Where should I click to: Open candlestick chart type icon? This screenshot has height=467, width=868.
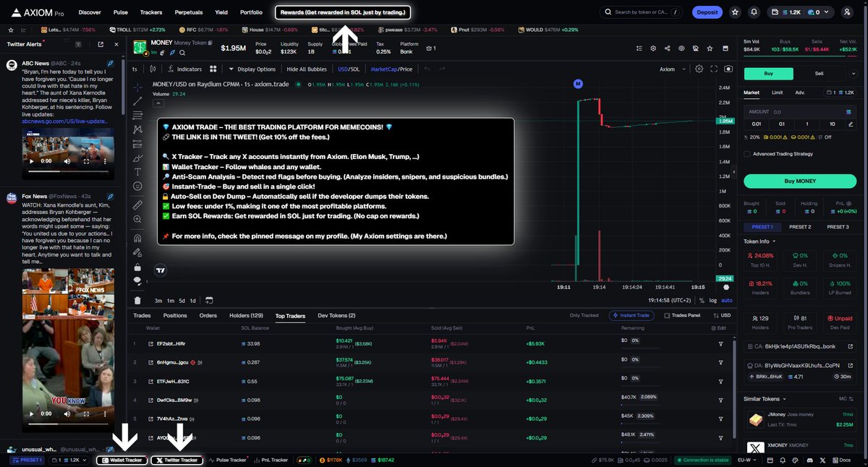point(153,69)
